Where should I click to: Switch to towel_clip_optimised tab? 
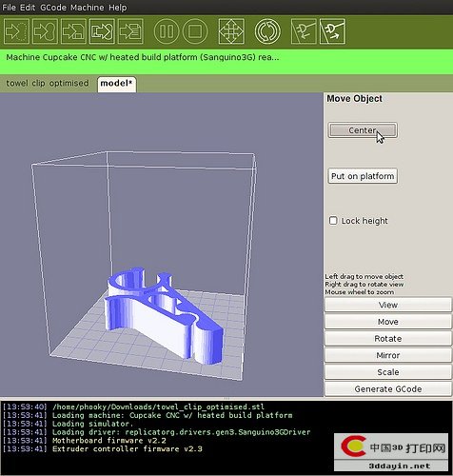48,83
